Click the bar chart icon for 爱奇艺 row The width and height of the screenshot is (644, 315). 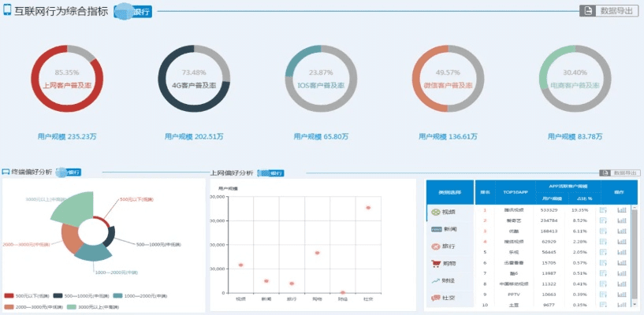tap(621, 220)
